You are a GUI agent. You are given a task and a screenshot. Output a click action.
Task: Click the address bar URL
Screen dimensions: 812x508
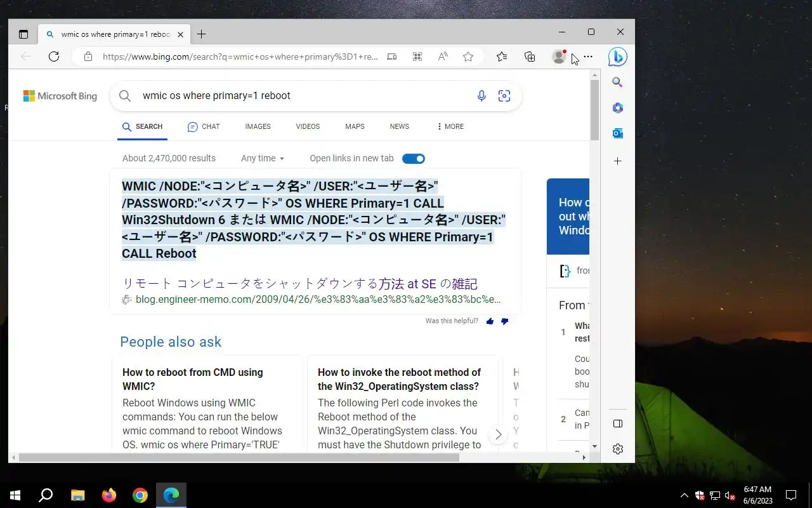pos(240,57)
